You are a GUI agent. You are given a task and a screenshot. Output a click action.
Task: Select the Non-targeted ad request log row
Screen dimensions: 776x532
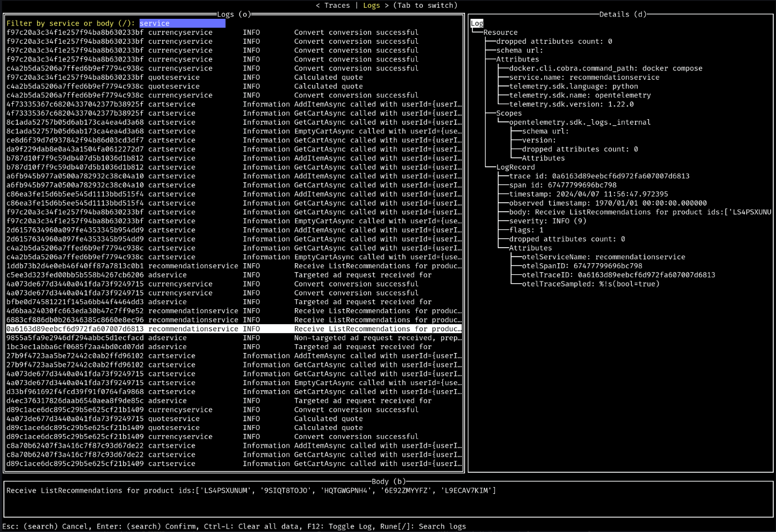tap(233, 338)
